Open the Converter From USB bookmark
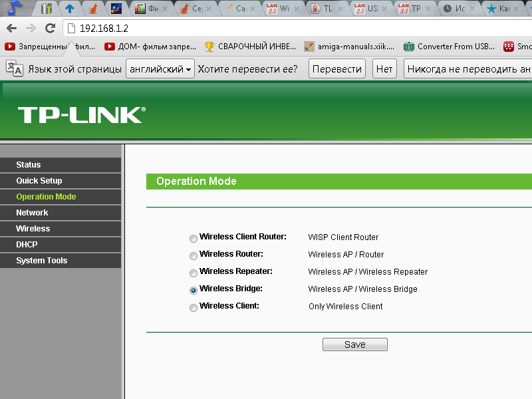This screenshot has height=399, width=532. pos(449,47)
